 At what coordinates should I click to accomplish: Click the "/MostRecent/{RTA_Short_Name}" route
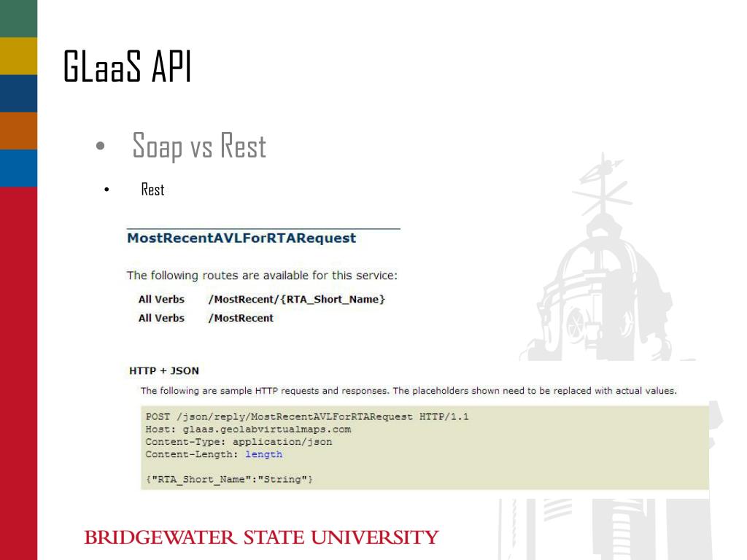click(x=296, y=300)
